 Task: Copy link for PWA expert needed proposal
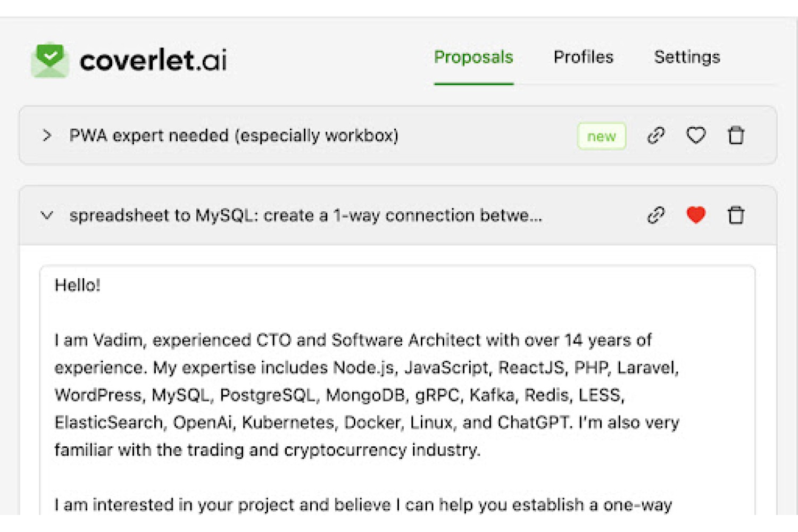(x=656, y=136)
